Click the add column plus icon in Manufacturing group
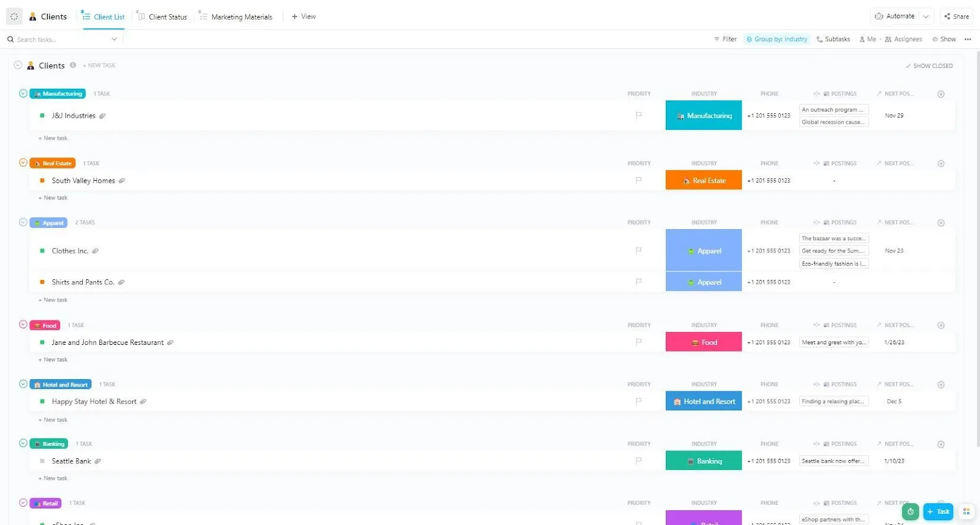980x525 pixels. (x=941, y=94)
